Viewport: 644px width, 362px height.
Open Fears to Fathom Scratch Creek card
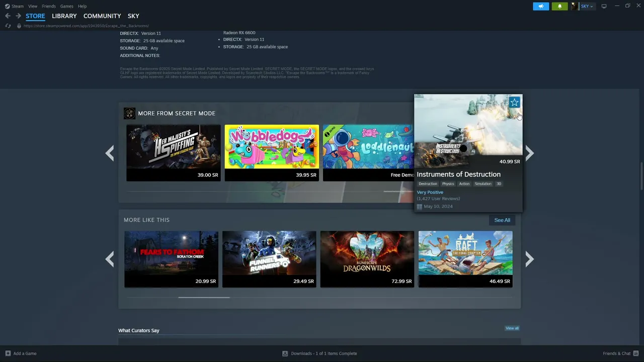point(172,259)
